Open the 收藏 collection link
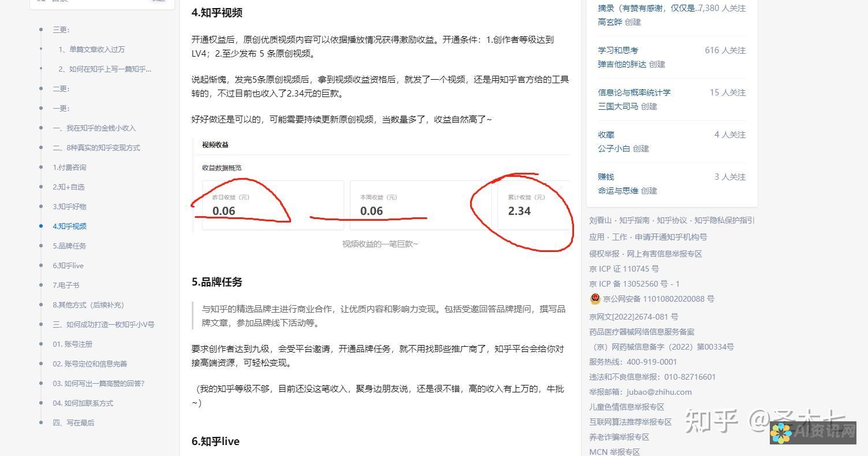The width and height of the screenshot is (868, 456). pyautogui.click(x=606, y=135)
